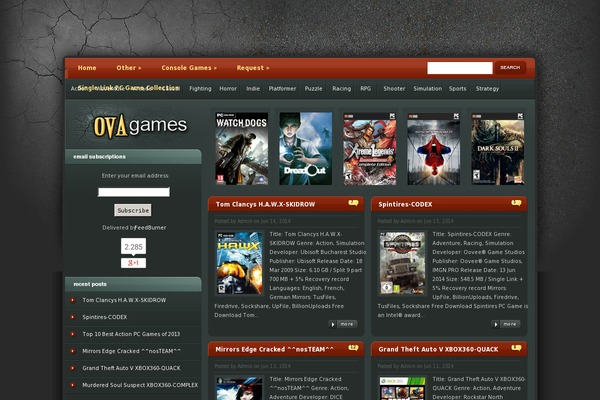The height and width of the screenshot is (400, 600).
Task: Open the Dark Souls II cover thumbnail
Action: click(x=497, y=149)
